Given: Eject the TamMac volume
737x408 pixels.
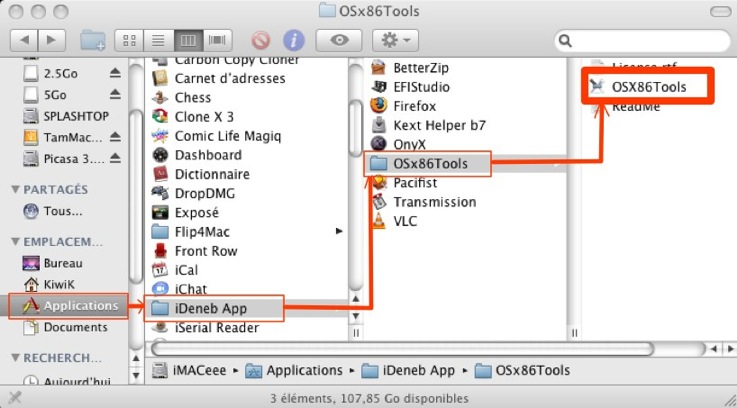Looking at the screenshot, I should tap(115, 137).
